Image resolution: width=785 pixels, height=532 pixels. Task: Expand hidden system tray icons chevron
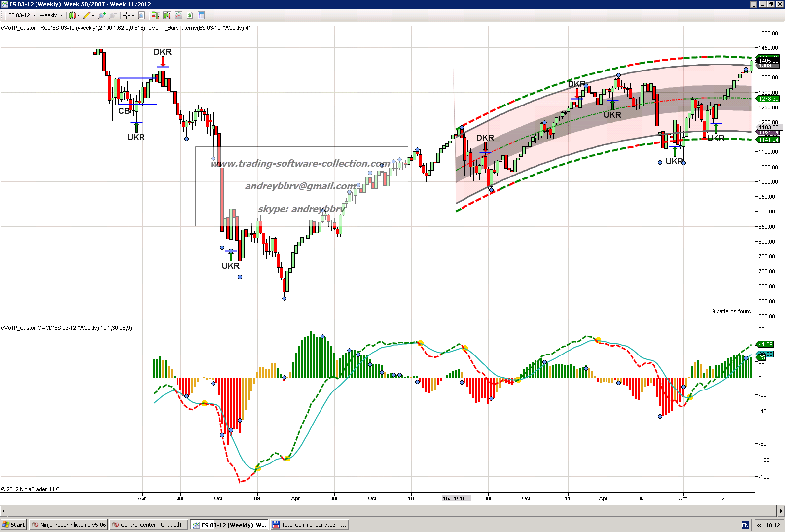click(759, 525)
